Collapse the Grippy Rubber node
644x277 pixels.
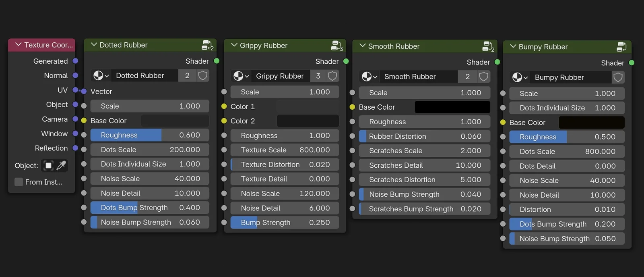pyautogui.click(x=234, y=45)
